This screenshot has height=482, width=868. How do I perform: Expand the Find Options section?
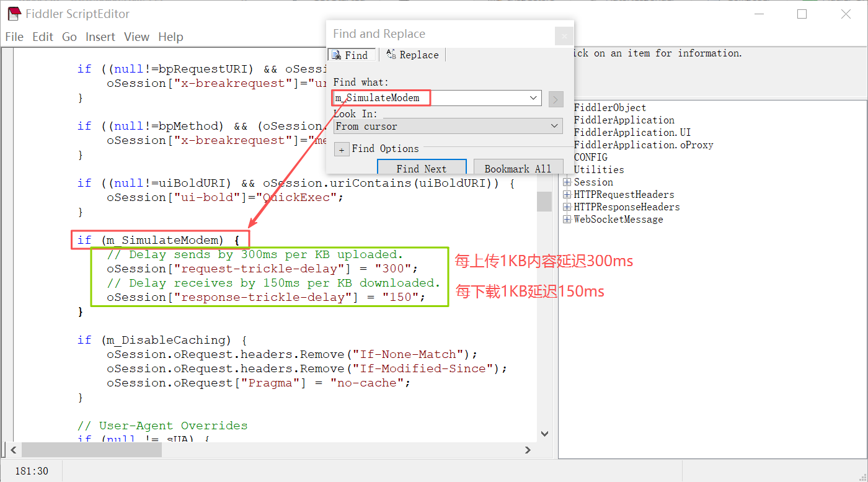(x=342, y=150)
